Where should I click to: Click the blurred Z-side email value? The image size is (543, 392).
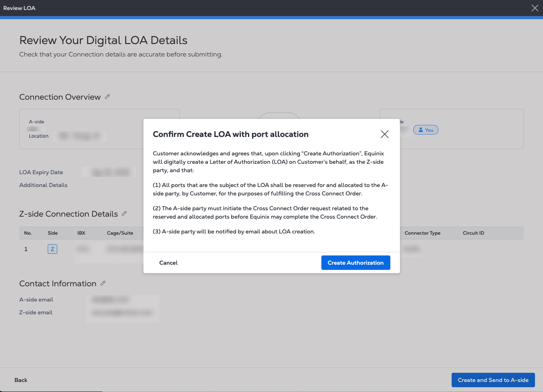tap(122, 312)
